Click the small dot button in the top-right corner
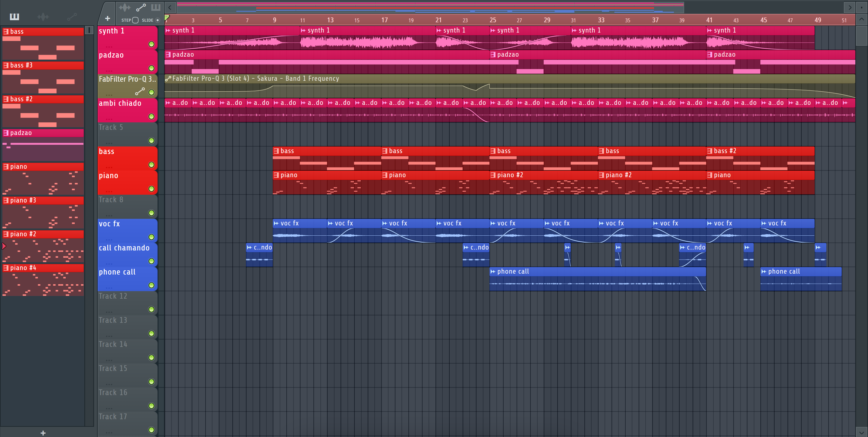Image resolution: width=868 pixels, height=437 pixels. pyautogui.click(x=862, y=8)
